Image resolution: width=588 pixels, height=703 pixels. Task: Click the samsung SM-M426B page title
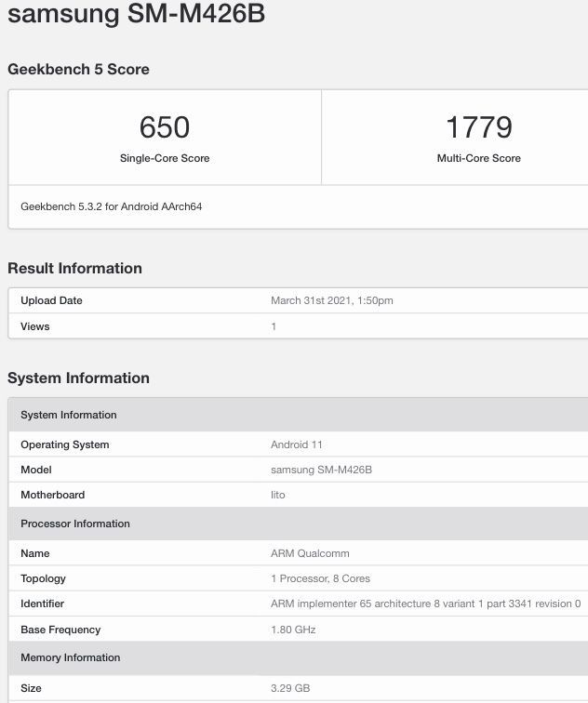(137, 13)
